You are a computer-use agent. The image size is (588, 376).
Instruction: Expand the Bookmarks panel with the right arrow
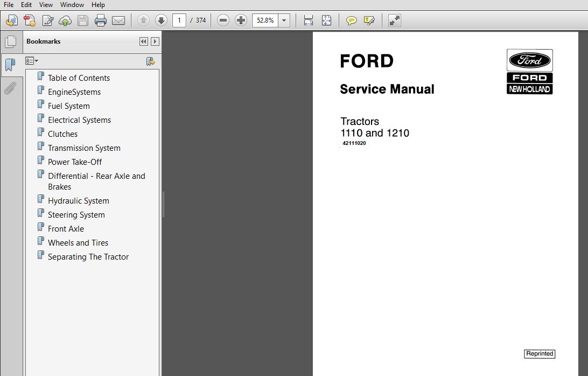[155, 41]
